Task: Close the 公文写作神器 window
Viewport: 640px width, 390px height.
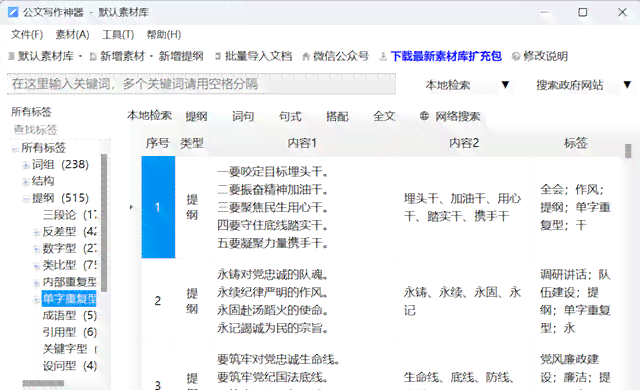Action: pos(622,12)
